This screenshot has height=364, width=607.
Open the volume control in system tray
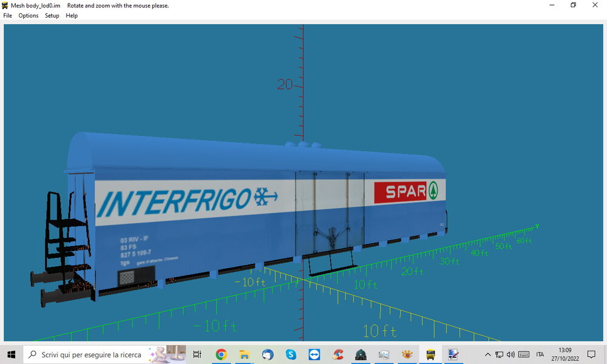tap(511, 354)
